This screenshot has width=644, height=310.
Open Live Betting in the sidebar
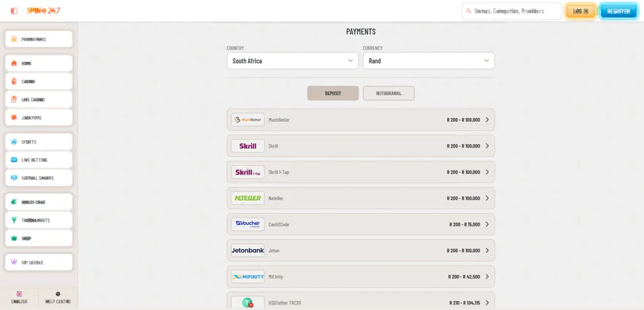[38, 160]
